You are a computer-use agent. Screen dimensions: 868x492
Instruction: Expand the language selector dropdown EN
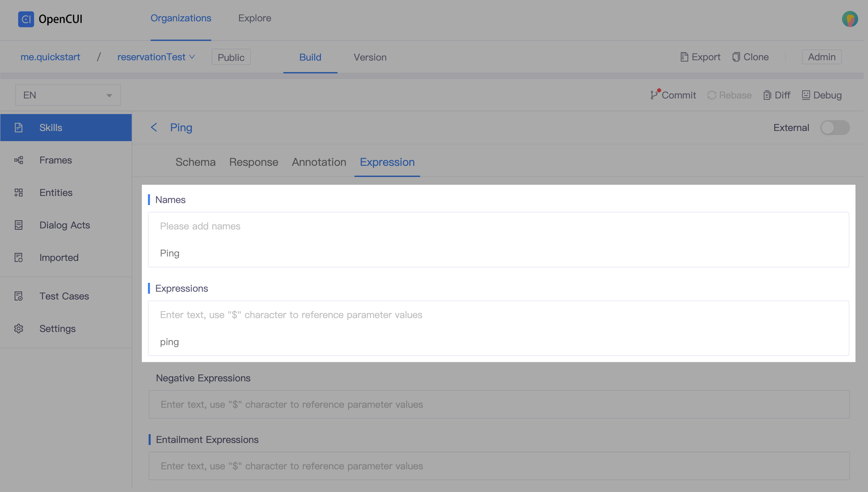[67, 95]
